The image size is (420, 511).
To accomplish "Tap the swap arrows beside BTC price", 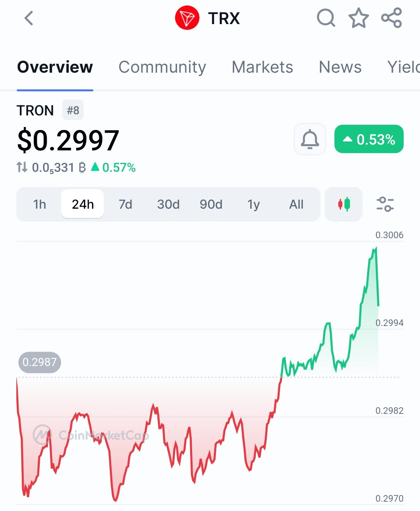I will tap(22, 167).
